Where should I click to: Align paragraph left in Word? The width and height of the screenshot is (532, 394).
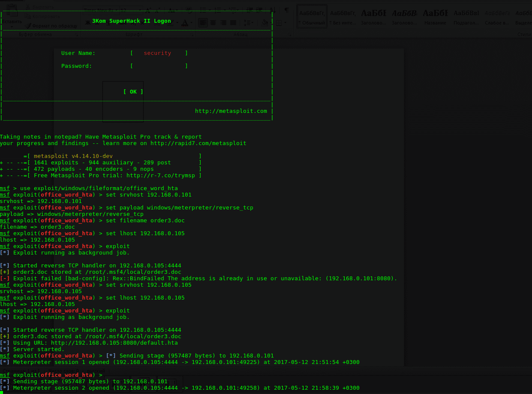pyautogui.click(x=203, y=22)
